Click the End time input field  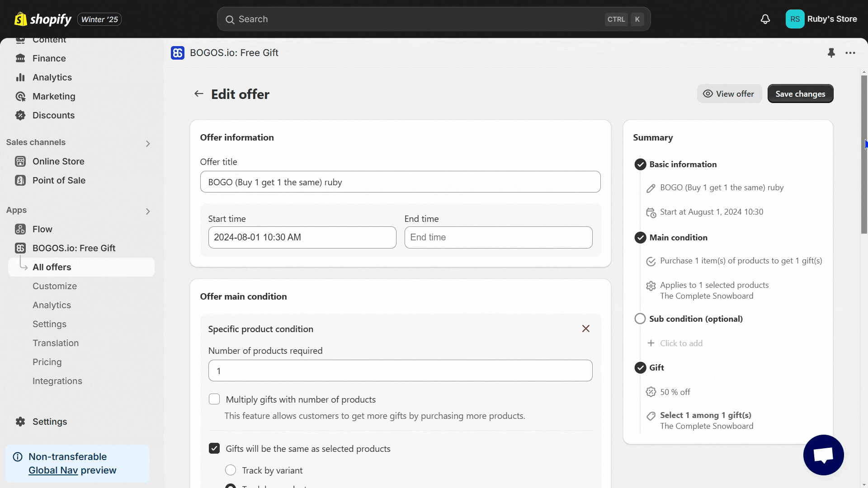point(498,237)
